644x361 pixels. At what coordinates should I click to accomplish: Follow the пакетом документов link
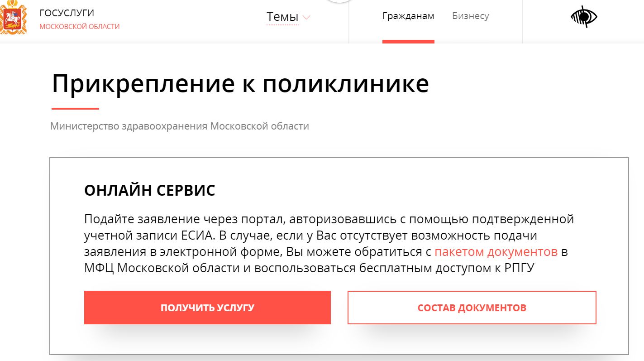[x=496, y=252]
